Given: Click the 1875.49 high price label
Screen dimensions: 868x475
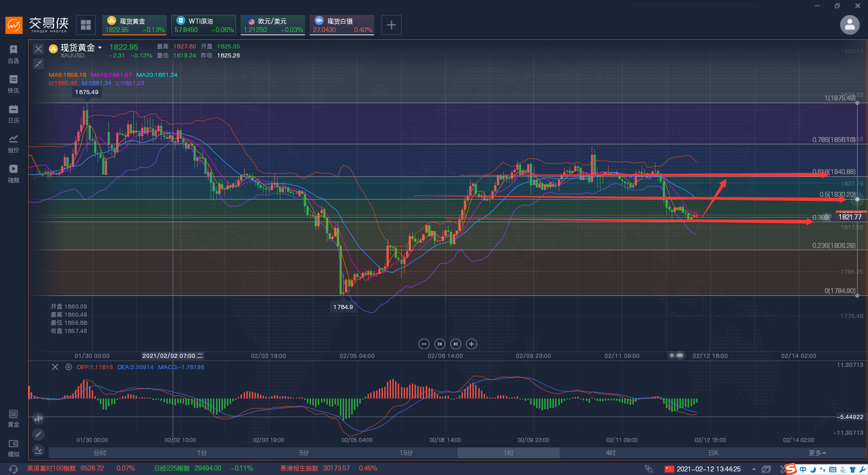Looking at the screenshot, I should pyautogui.click(x=87, y=92).
